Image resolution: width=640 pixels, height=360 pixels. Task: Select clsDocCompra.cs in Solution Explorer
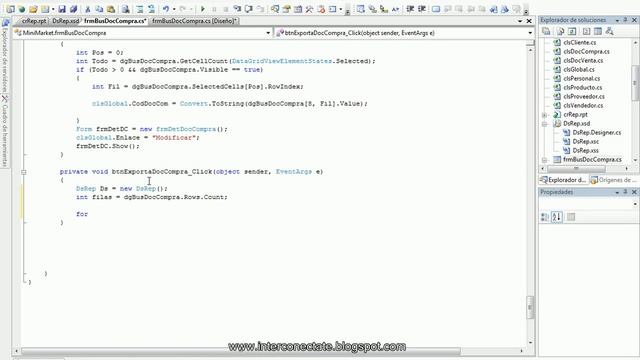point(586,51)
